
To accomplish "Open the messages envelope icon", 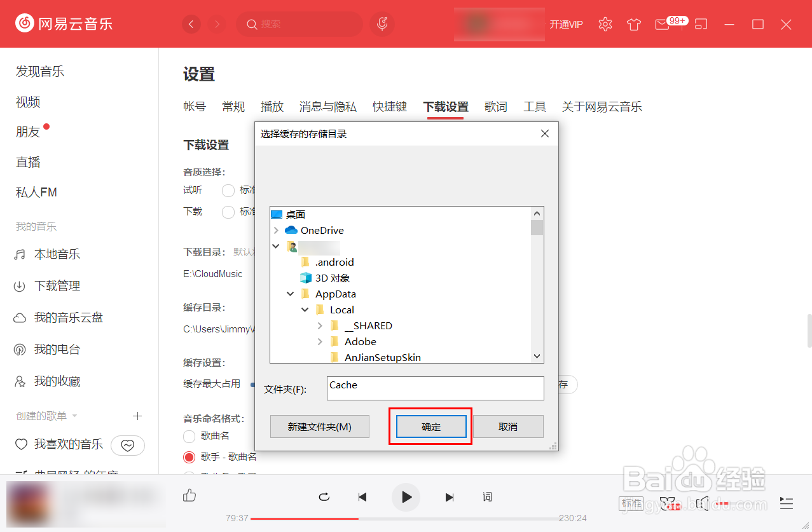I will [662, 24].
